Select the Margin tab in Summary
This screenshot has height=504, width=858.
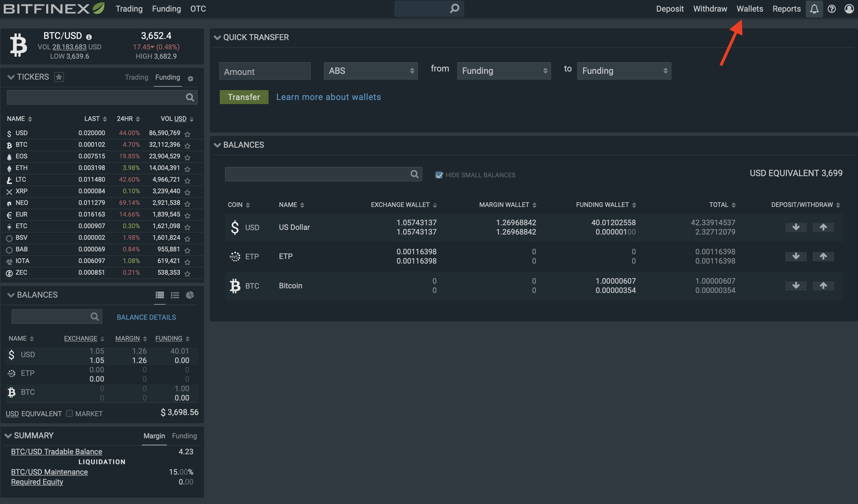[154, 436]
